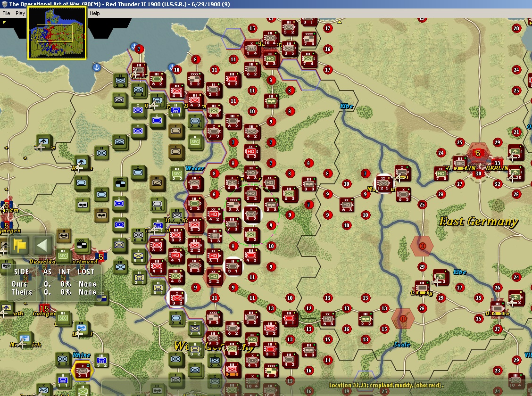Select the NATO SEC battalion without strength numbers
Image resolution: width=532 pixels, height=396 pixels.
(195, 142)
